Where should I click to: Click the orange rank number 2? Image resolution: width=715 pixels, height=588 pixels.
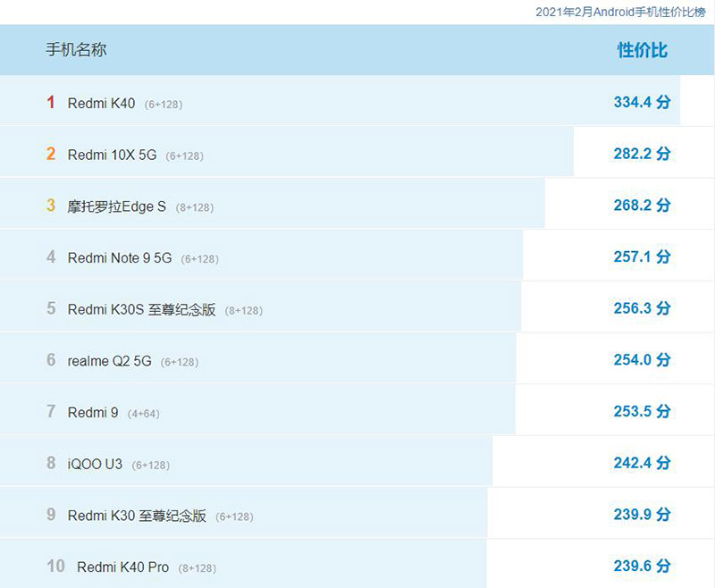pyautogui.click(x=51, y=154)
